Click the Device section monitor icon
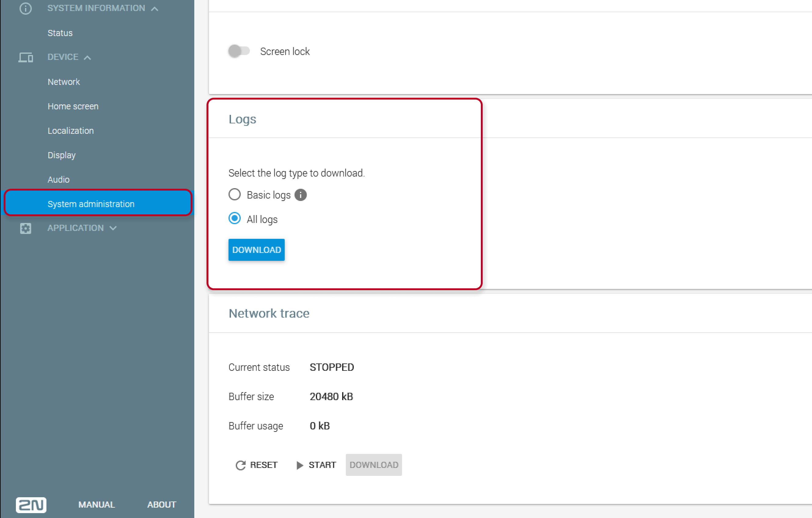812x518 pixels. pos(26,57)
